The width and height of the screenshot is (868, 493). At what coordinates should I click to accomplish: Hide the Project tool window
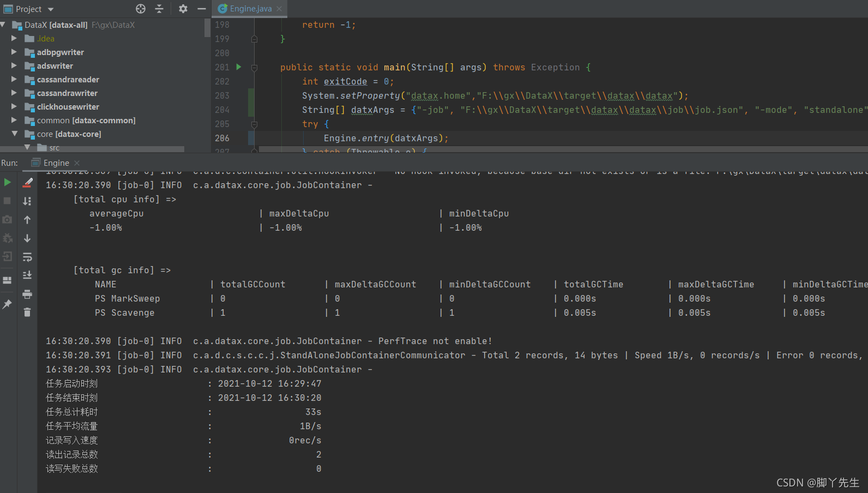tap(201, 9)
